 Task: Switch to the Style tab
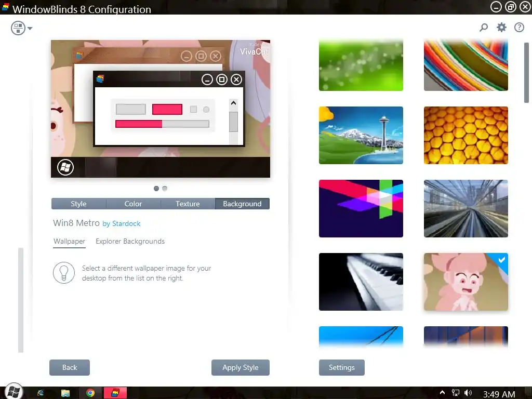(x=79, y=204)
